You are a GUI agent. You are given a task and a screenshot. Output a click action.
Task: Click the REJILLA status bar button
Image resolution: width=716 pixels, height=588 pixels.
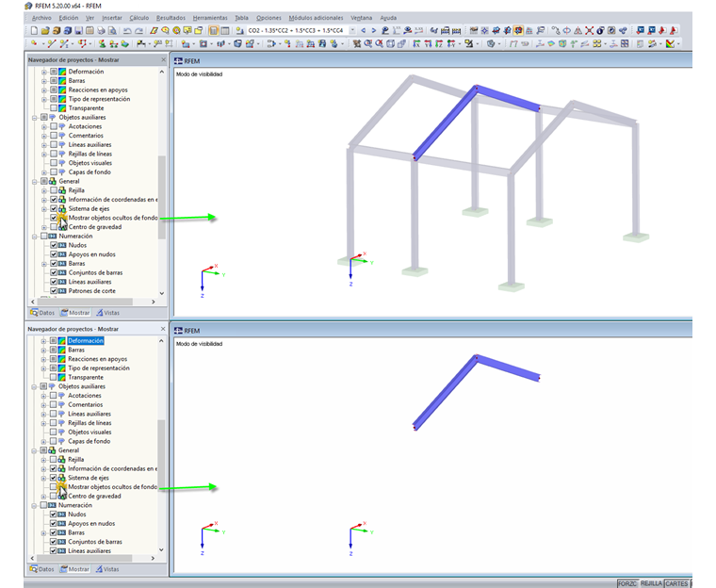[x=651, y=583]
